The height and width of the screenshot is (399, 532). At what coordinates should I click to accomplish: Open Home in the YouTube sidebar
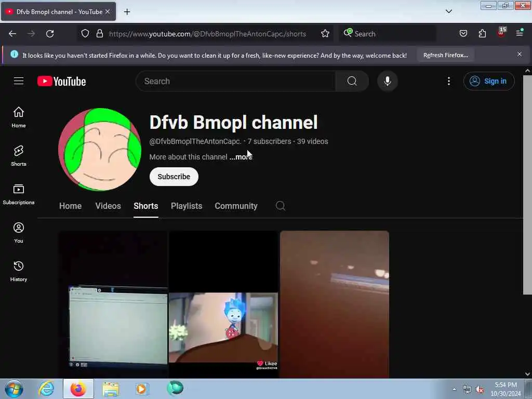coord(19,117)
